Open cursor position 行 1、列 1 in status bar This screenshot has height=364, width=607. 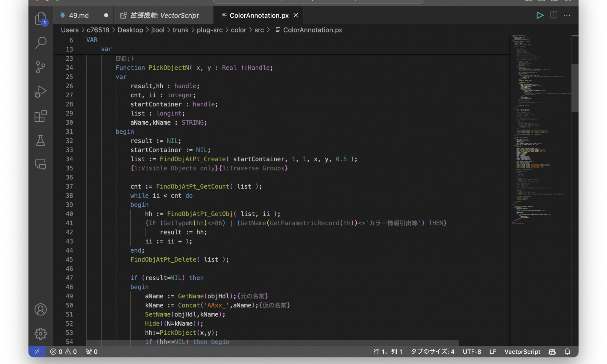coord(388,352)
